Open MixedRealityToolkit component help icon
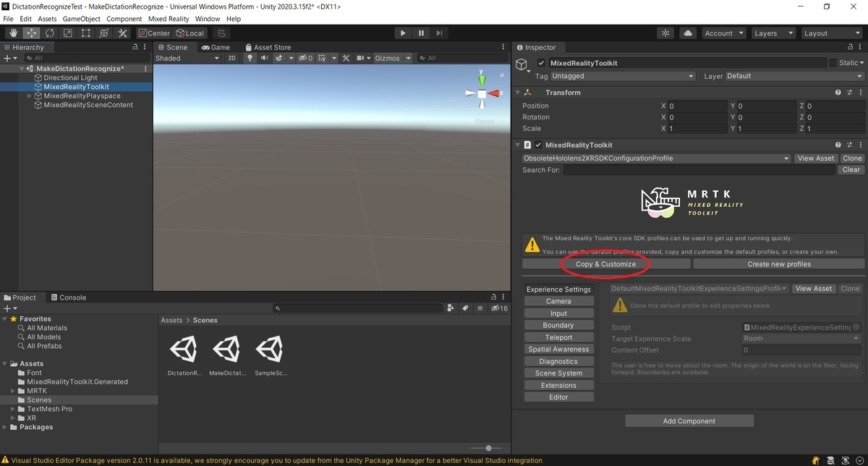 tap(838, 145)
